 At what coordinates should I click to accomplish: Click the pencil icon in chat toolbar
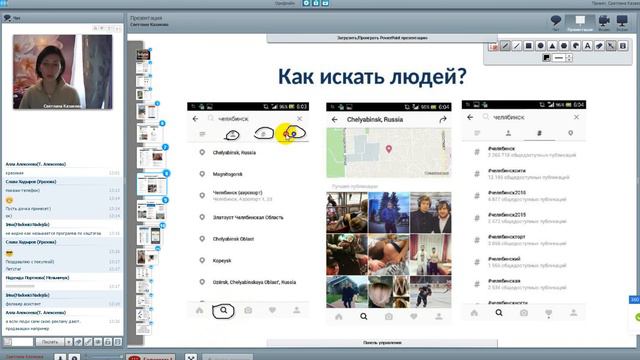88,342
